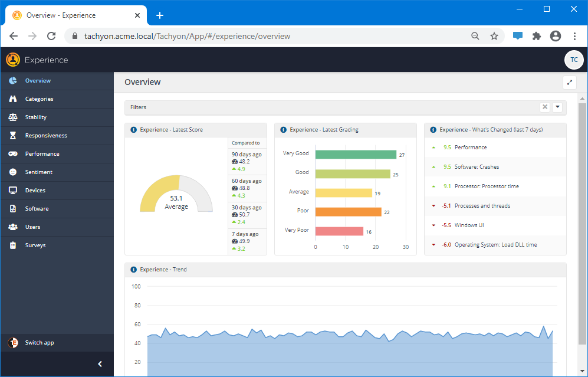The image size is (588, 377).
Task: Click the Devices monitor icon
Action: 13,190
